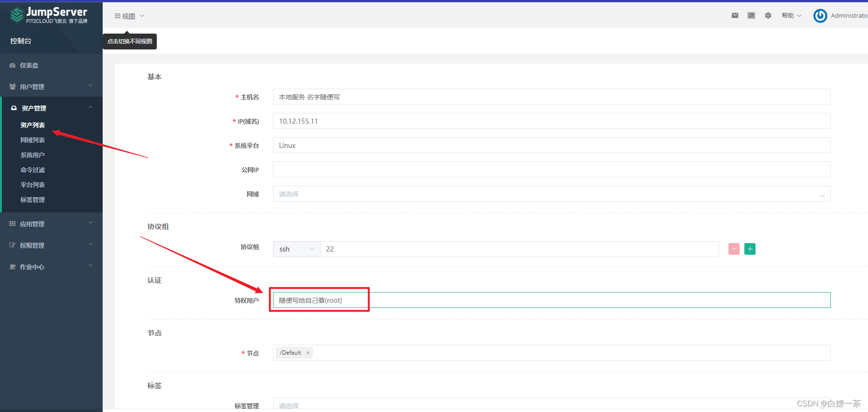Open system settings gear icon
The image size is (868, 412).
click(768, 15)
